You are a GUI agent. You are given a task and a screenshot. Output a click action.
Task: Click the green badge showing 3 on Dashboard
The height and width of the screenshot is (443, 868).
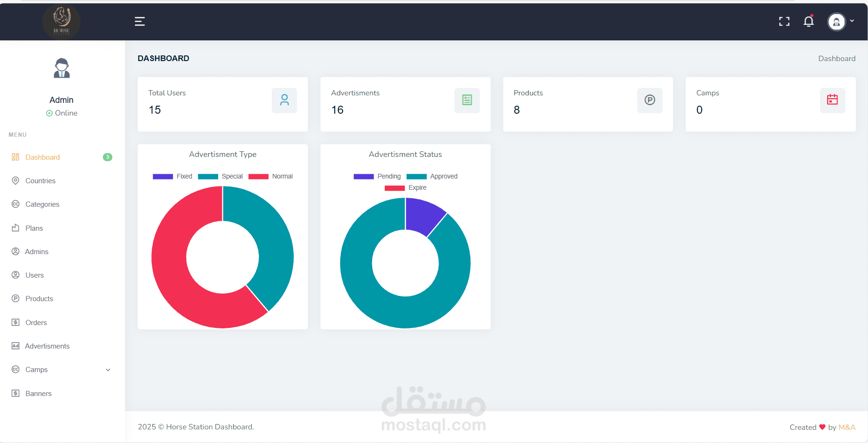pos(108,157)
